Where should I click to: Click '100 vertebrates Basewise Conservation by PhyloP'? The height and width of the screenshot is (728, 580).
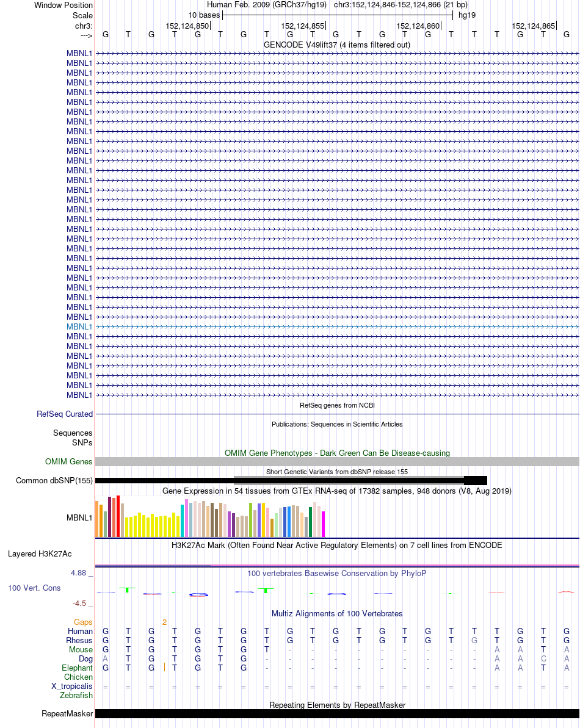click(x=336, y=574)
